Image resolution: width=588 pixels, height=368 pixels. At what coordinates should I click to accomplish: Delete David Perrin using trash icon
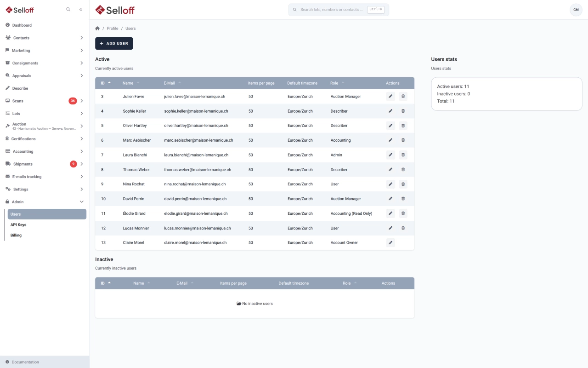(x=403, y=199)
